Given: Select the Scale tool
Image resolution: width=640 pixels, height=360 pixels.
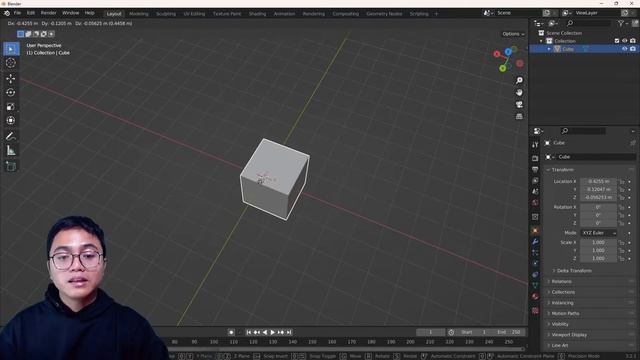Looking at the screenshot, I should click(x=11, y=107).
